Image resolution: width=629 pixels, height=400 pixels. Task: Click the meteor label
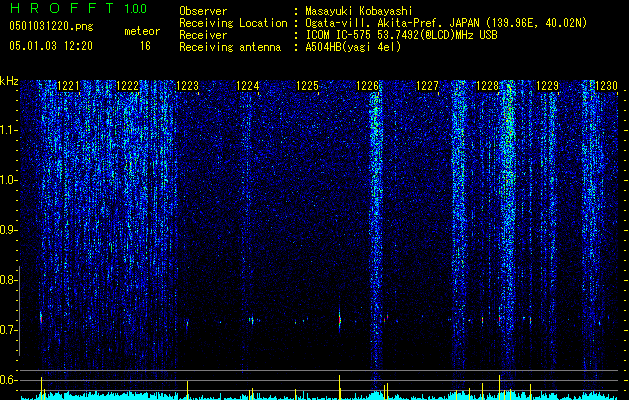tap(142, 31)
